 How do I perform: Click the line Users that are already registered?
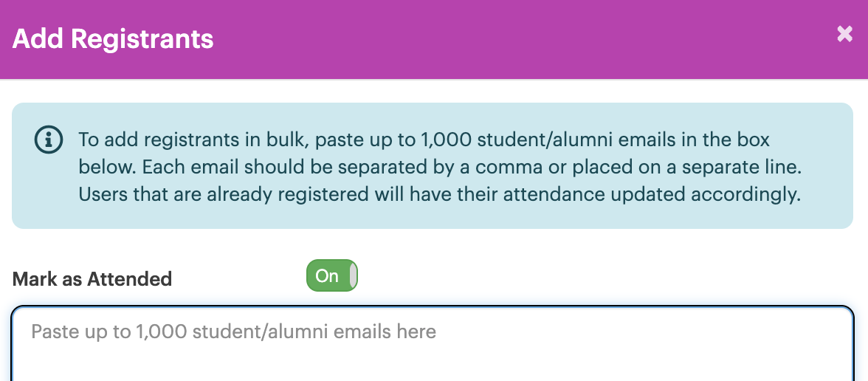pos(440,196)
